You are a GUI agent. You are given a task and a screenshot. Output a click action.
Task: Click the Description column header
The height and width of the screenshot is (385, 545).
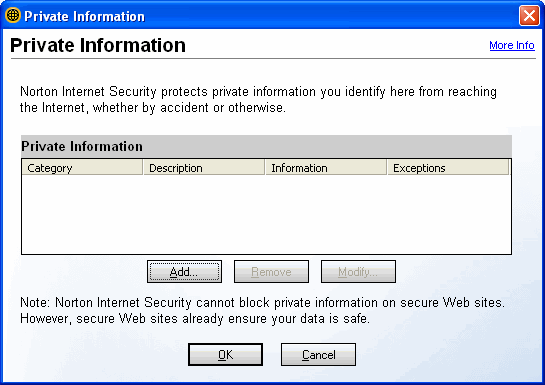[204, 167]
